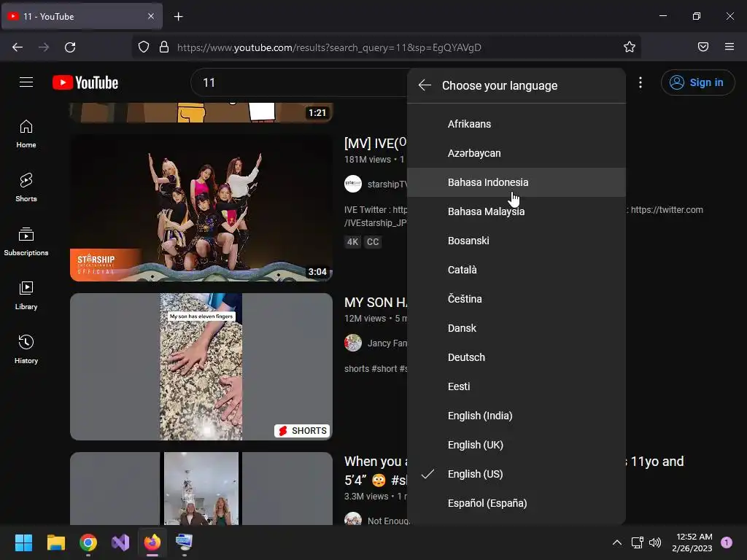
Task: Choose Dansk from the language list
Action: click(x=516, y=328)
